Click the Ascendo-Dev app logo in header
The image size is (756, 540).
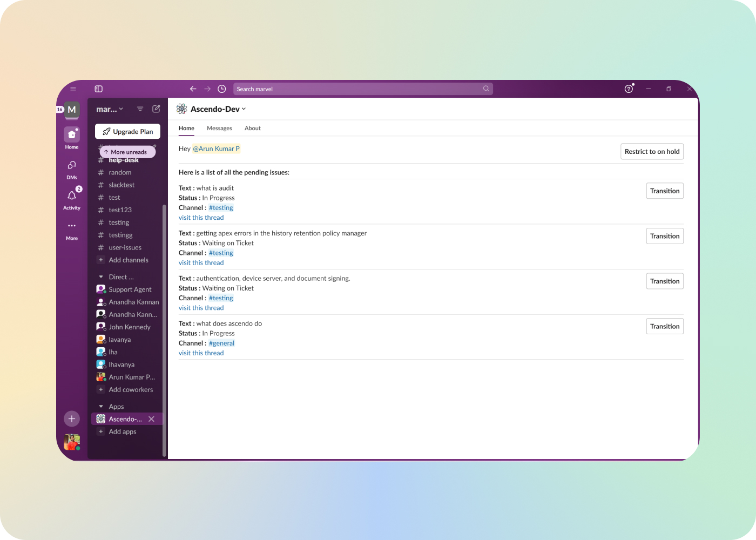coord(182,109)
